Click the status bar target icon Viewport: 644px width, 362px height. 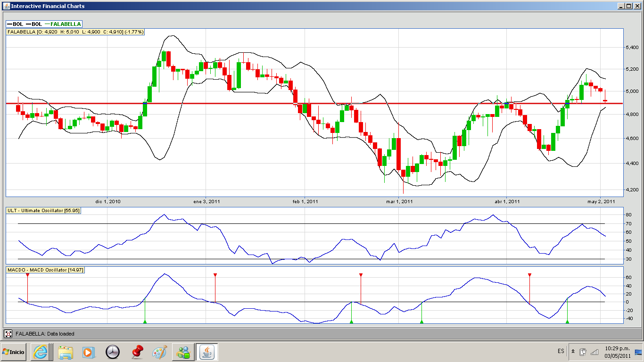tap(8, 334)
